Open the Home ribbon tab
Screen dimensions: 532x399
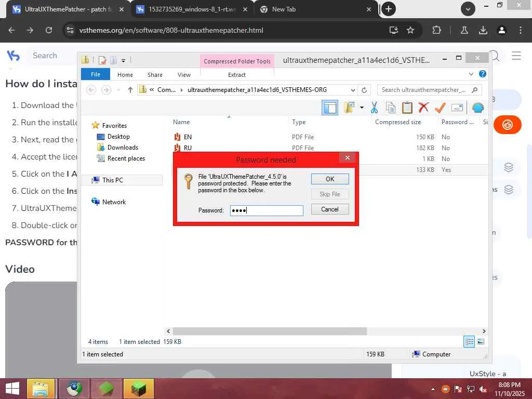click(125, 75)
